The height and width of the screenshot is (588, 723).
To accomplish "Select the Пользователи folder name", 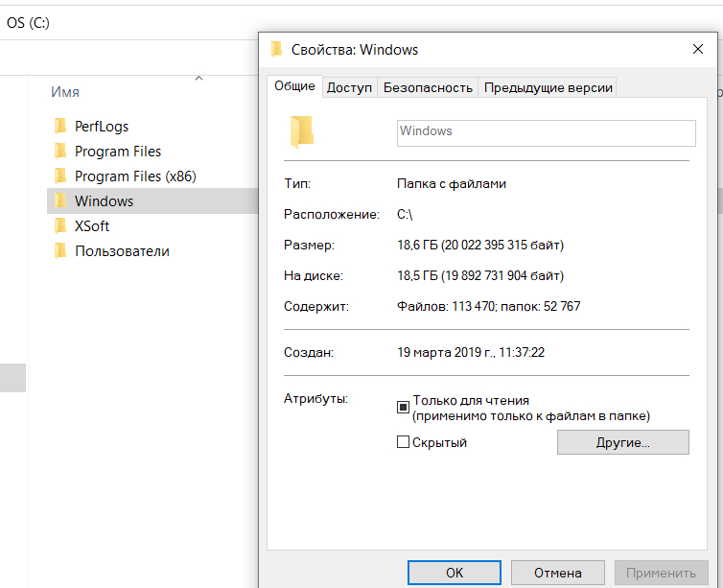I will pyautogui.click(x=122, y=251).
